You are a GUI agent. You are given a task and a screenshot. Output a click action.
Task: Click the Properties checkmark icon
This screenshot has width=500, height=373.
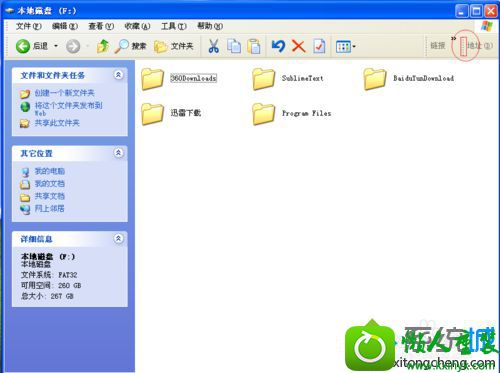[x=319, y=46]
